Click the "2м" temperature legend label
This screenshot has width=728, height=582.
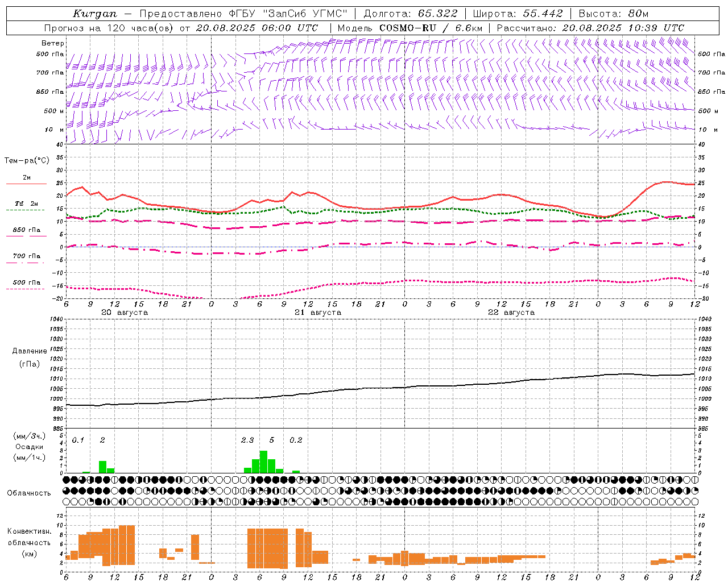[x=27, y=178]
